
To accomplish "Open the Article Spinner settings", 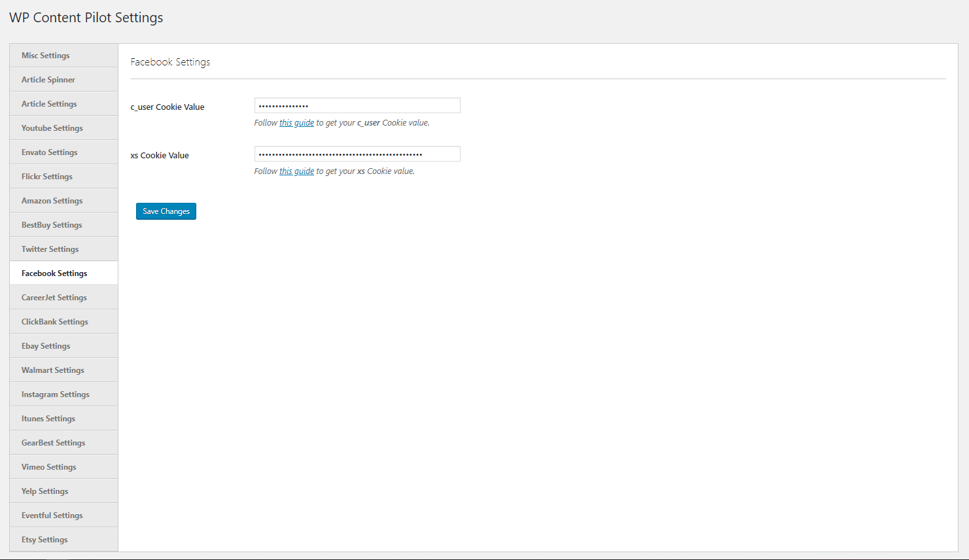I will (46, 79).
